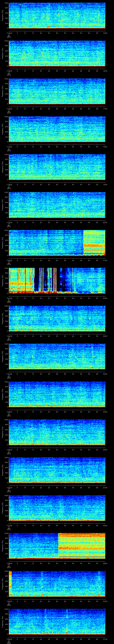Select the 7:19:00 spectrogram panel
The image size is (114, 644).
point(57,205)
